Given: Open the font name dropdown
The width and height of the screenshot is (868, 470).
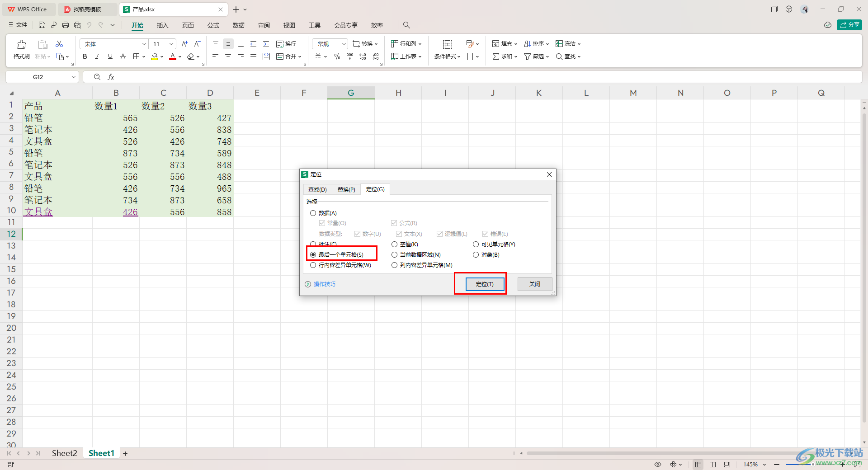Looking at the screenshot, I should click(x=144, y=44).
